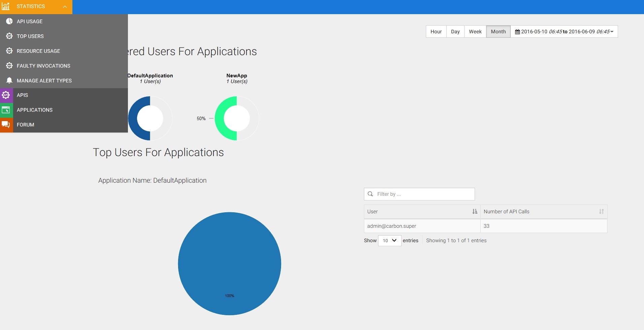Click the Manage Alert Types bell icon
Screen dimensions: 644x330
[x=9, y=80]
